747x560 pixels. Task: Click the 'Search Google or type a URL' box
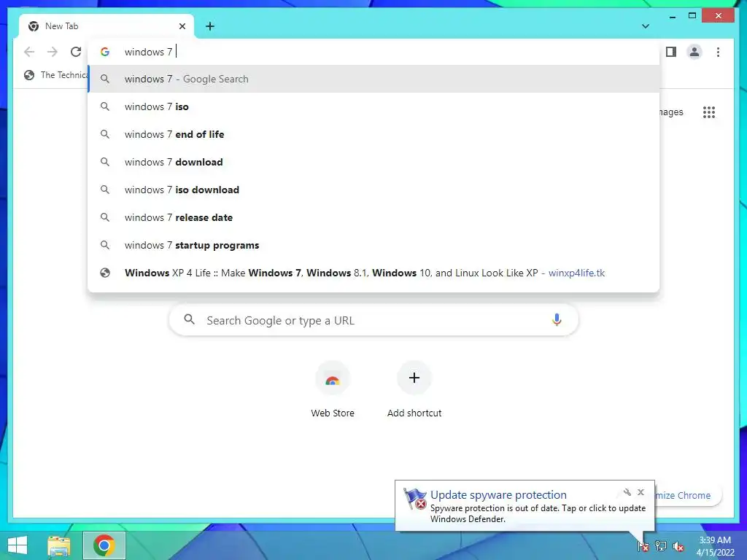click(x=373, y=320)
